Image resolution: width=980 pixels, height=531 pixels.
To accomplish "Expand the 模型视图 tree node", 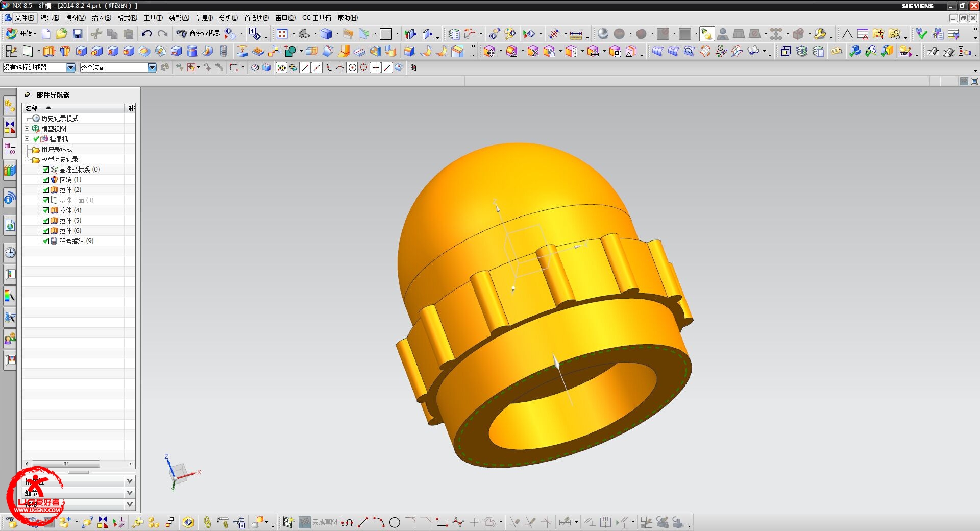I will coord(27,129).
